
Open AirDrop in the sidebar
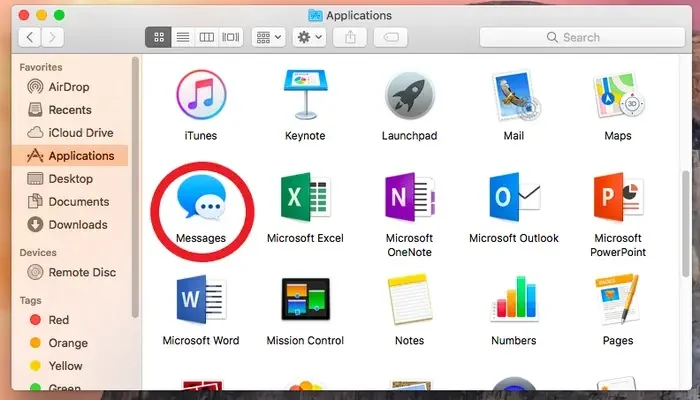click(x=70, y=87)
